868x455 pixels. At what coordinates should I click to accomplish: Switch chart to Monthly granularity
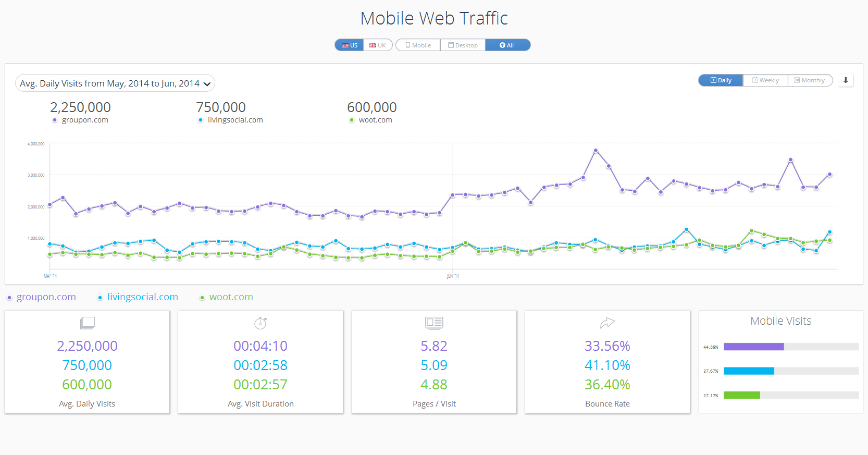pos(810,80)
